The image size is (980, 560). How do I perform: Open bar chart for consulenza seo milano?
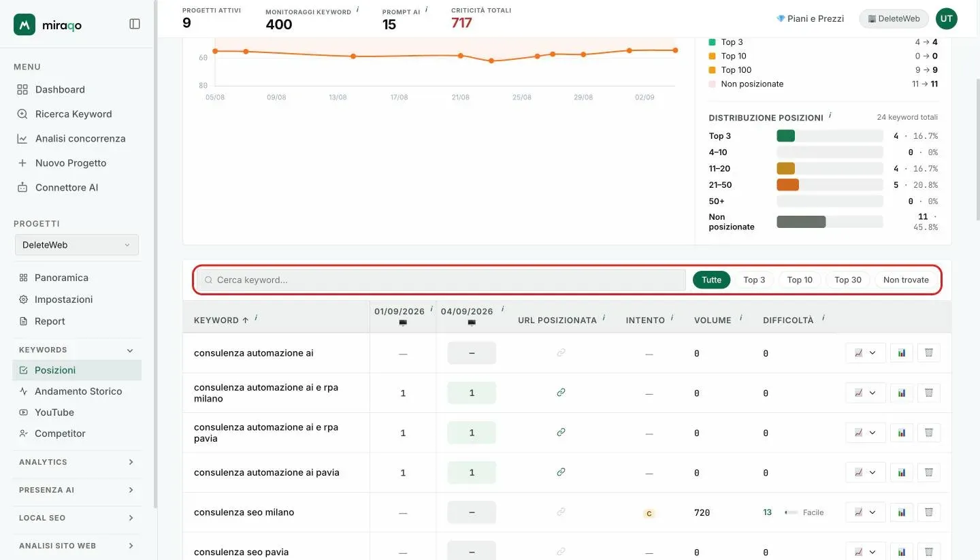pyautogui.click(x=901, y=512)
